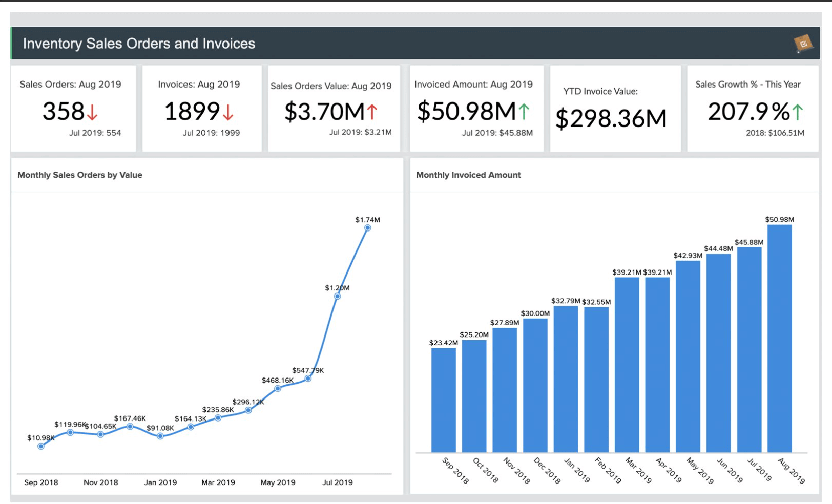832x504 pixels.
Task: Select the $1.20M point on the line chart
Action: [337, 296]
